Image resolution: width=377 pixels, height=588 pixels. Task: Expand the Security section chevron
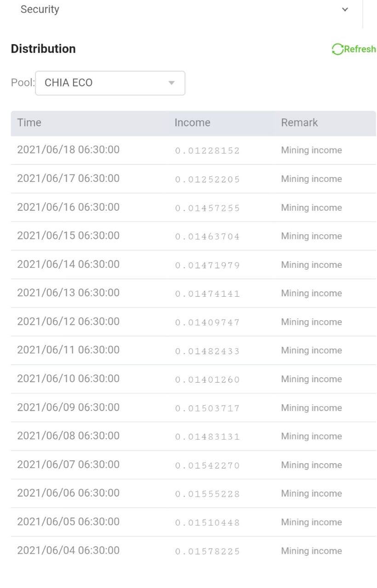(x=345, y=10)
